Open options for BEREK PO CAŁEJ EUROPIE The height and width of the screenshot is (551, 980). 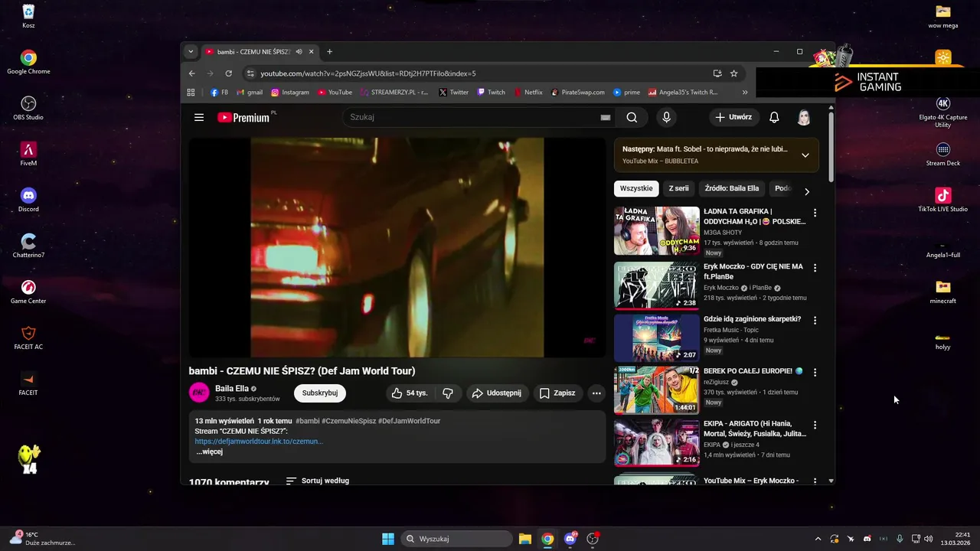815,372
